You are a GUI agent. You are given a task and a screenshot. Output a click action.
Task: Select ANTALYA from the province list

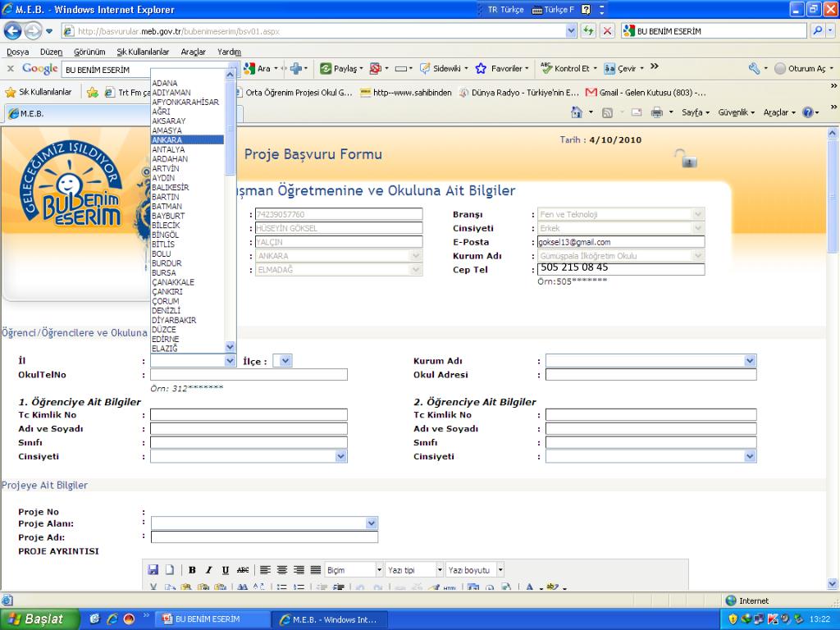[188, 149]
